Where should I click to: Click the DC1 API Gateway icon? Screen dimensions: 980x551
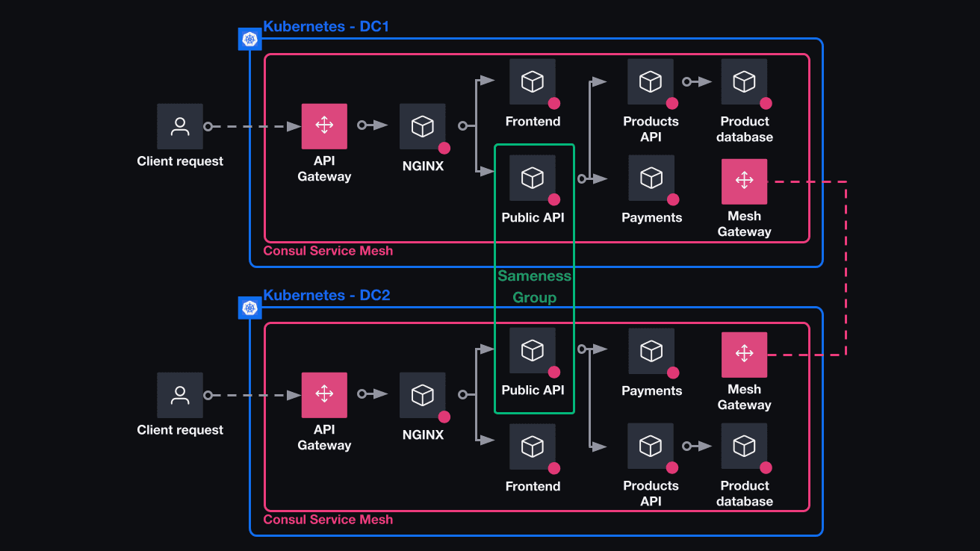324,126
